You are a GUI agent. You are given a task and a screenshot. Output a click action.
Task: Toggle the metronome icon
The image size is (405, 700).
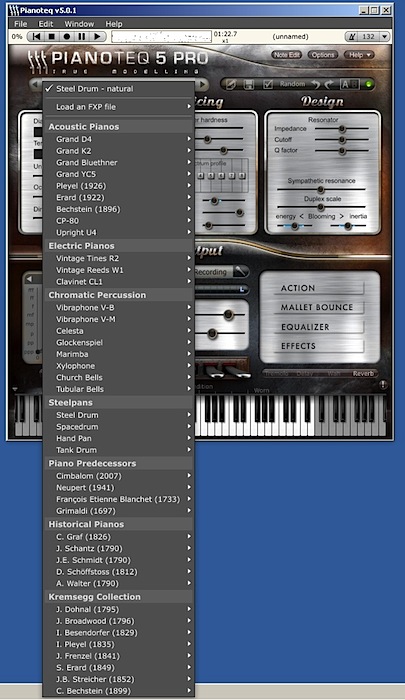(x=352, y=37)
